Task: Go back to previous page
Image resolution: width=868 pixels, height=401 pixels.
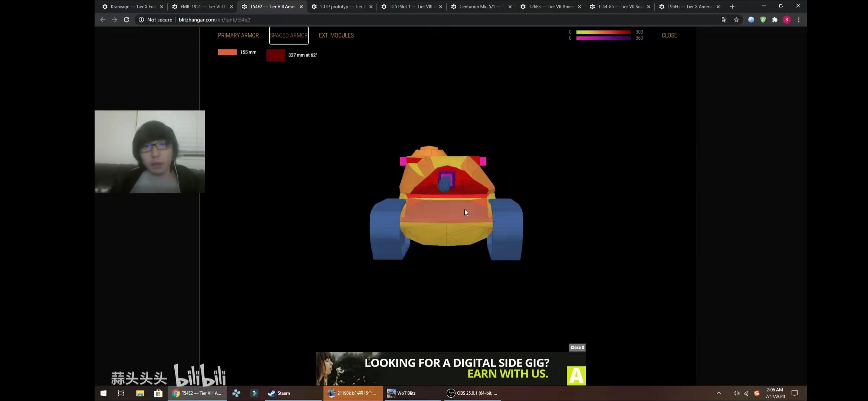Action: coord(103,20)
